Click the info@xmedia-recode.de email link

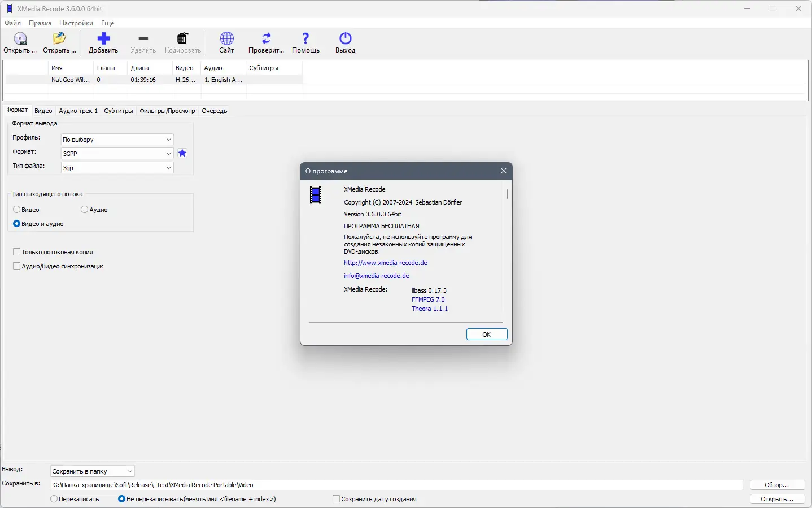pyautogui.click(x=377, y=276)
